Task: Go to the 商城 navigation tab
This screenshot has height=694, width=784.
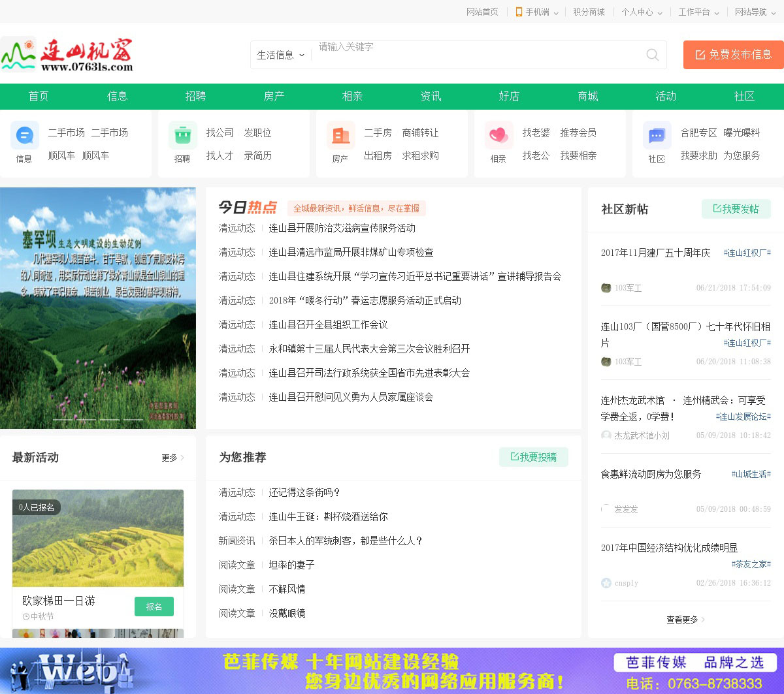Action: 587,97
